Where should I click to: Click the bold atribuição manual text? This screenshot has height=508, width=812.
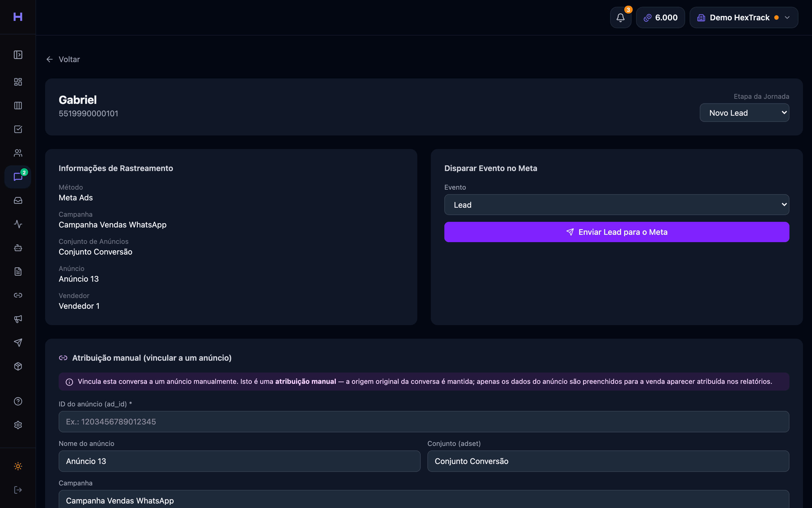click(305, 382)
